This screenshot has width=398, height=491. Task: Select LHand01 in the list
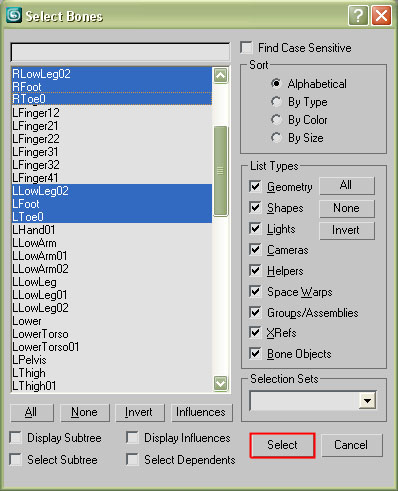[112, 230]
